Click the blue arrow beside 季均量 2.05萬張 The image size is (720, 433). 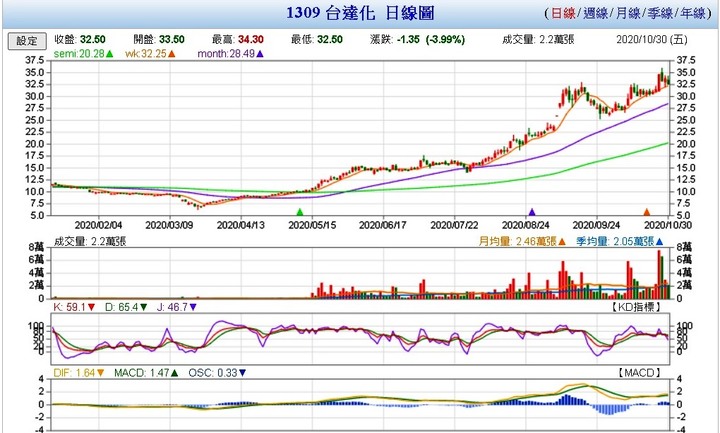click(659, 242)
